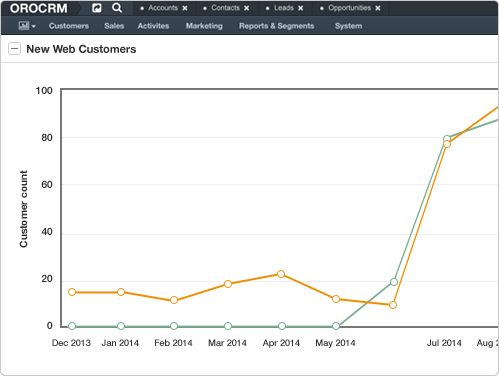499x376 pixels.
Task: Click the Apr 2014 axis label
Action: pos(281,343)
